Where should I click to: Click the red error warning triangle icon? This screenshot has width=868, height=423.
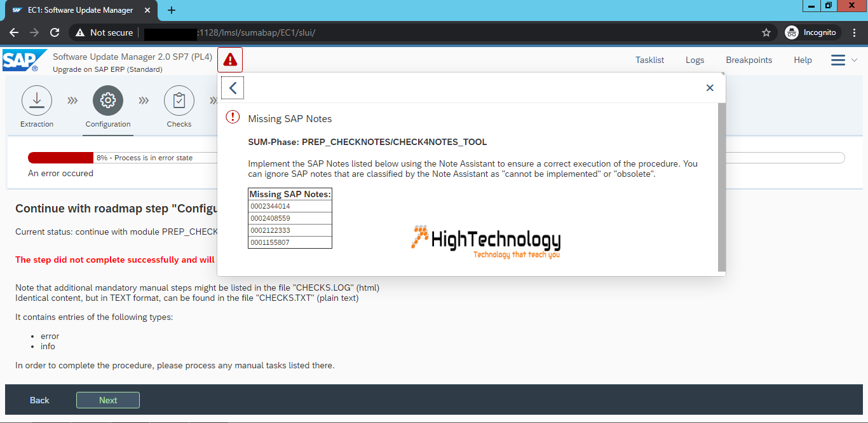[230, 60]
